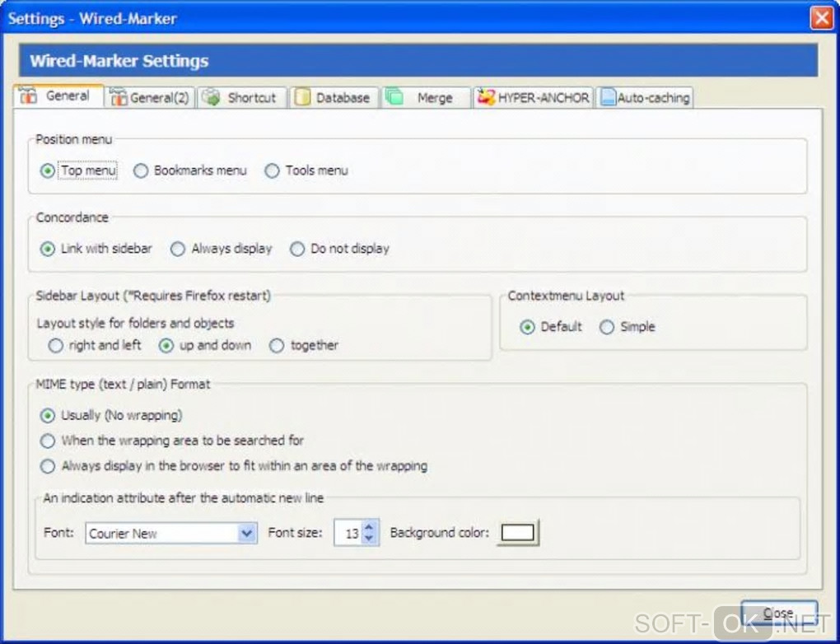The width and height of the screenshot is (840, 644).
Task: Switch to the Auto-caching tab
Action: [645, 97]
